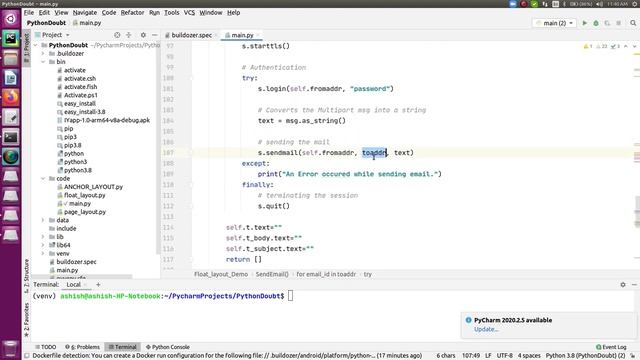Run the main (2) configuration
Screen dimensions: 640x360
(x=584, y=23)
